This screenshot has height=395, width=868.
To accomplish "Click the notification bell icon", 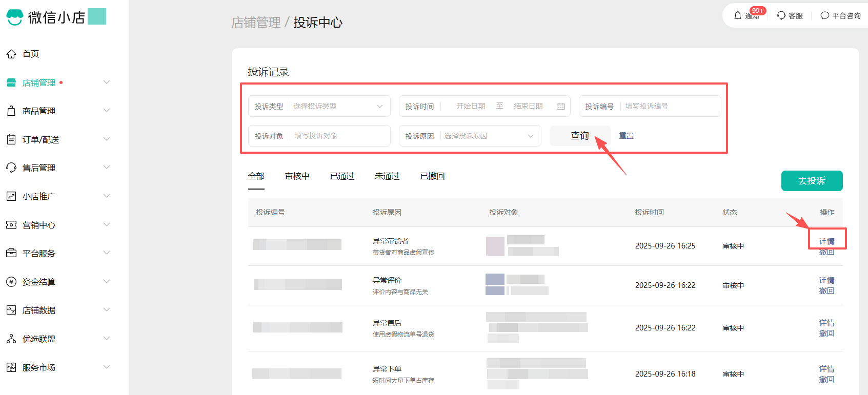I will click(x=738, y=15).
